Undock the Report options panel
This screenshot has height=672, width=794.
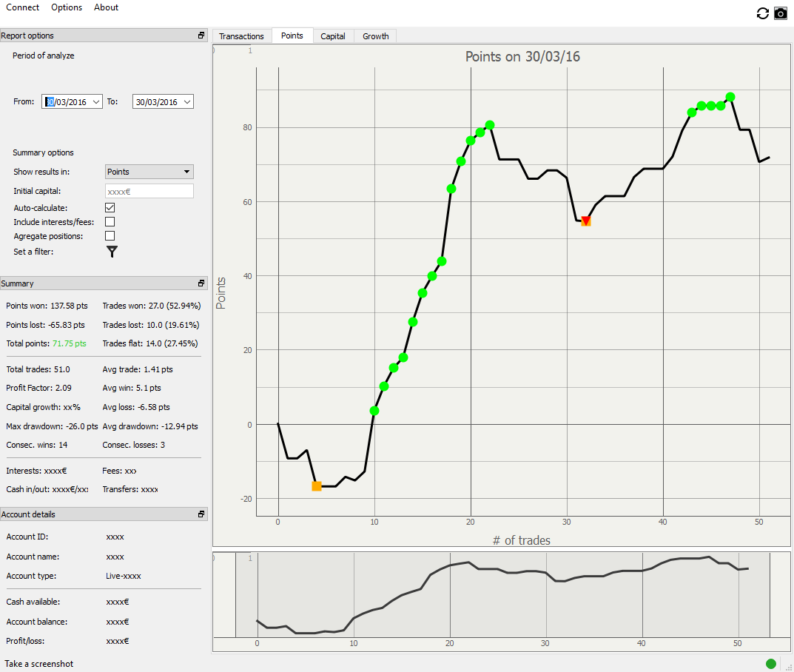click(x=201, y=36)
